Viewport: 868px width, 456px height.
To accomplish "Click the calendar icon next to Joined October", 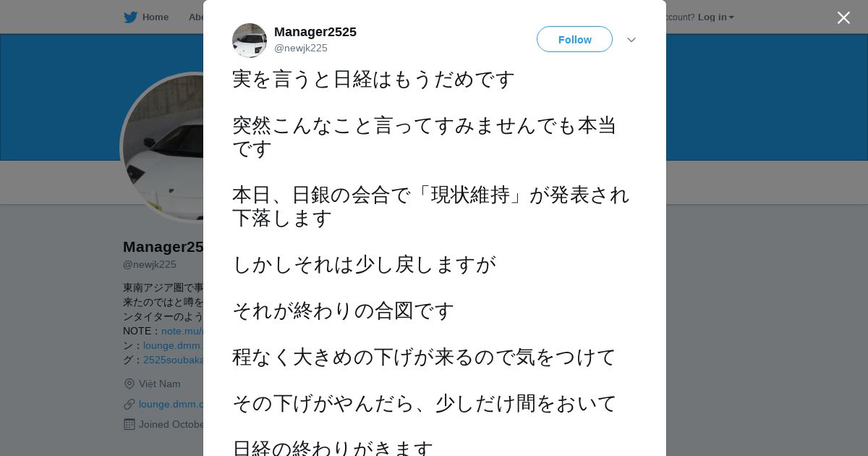I will coord(129,424).
